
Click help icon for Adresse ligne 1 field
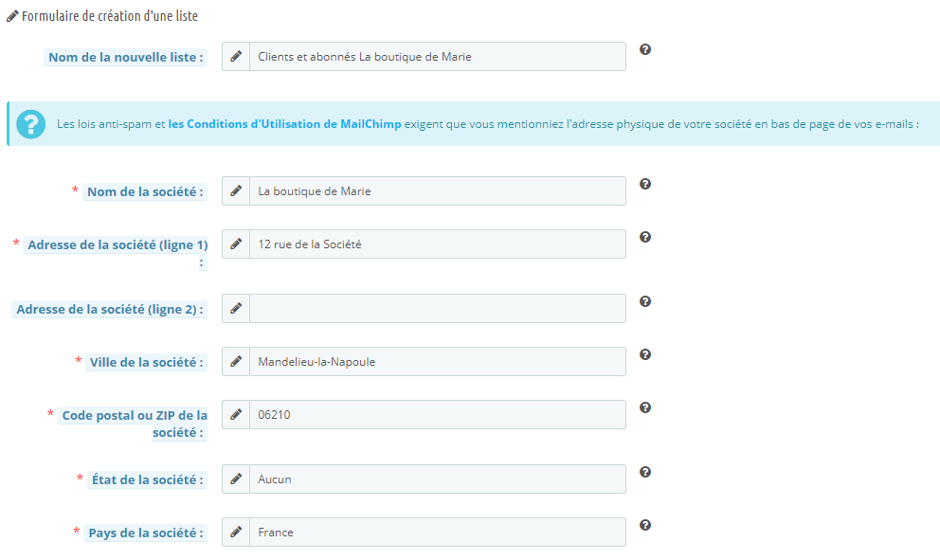[x=645, y=237]
